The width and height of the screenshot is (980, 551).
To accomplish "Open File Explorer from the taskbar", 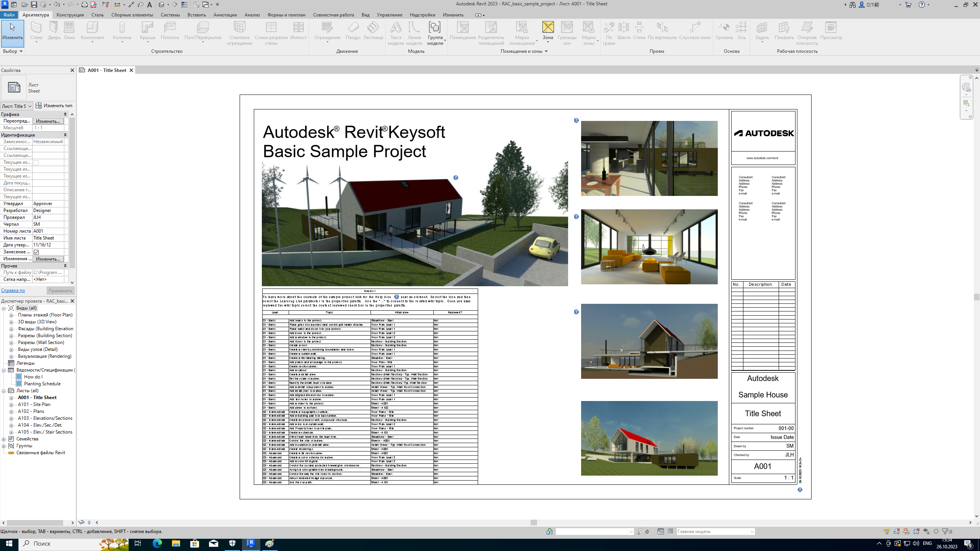I will tap(176, 544).
